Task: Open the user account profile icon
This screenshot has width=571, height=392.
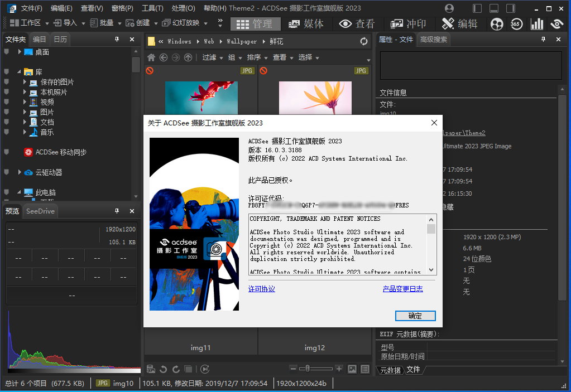Action: point(449,8)
